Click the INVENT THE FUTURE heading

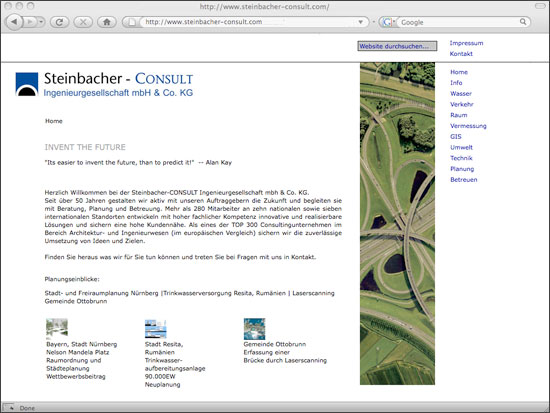pos(85,147)
